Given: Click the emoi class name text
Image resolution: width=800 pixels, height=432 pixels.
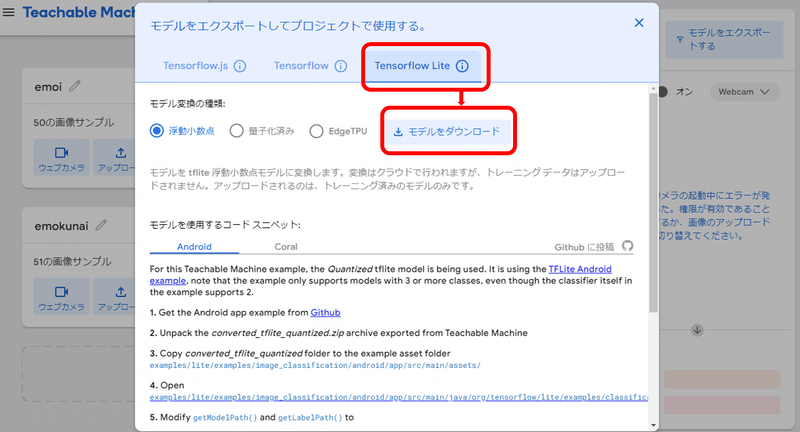Looking at the screenshot, I should point(48,87).
